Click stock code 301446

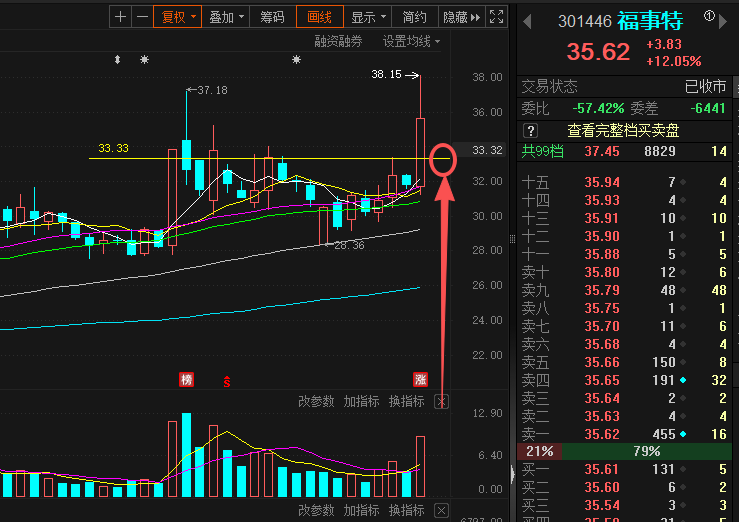tap(585, 22)
